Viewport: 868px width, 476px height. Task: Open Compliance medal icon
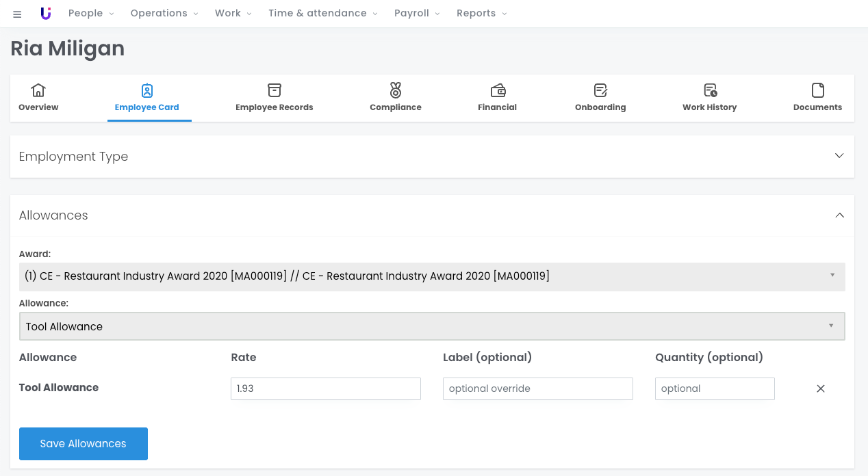click(395, 90)
